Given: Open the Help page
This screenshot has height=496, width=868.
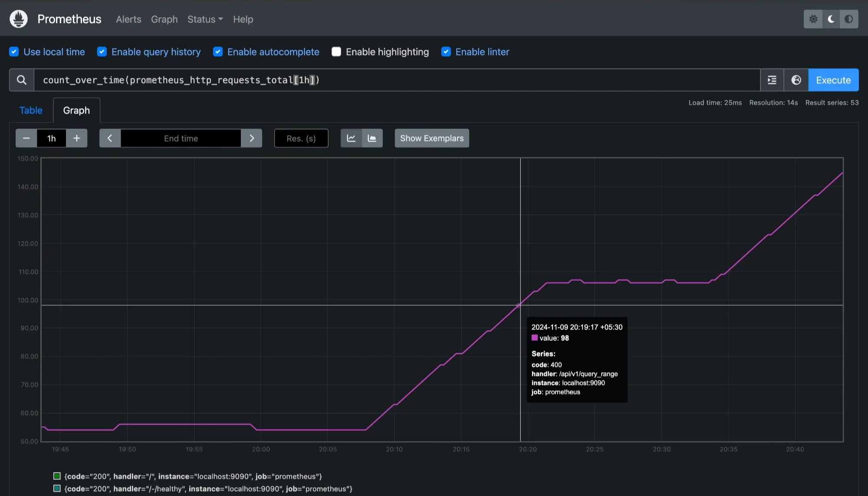Looking at the screenshot, I should coord(243,19).
